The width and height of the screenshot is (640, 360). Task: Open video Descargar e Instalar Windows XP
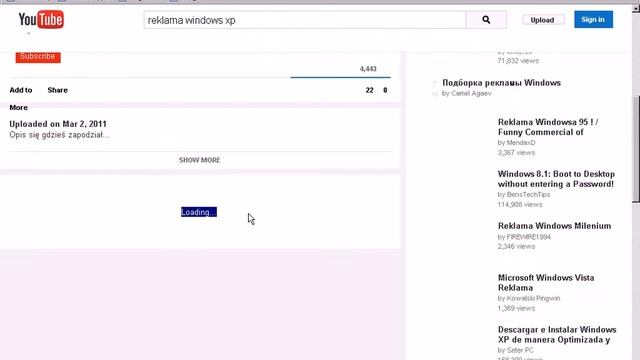point(557,335)
